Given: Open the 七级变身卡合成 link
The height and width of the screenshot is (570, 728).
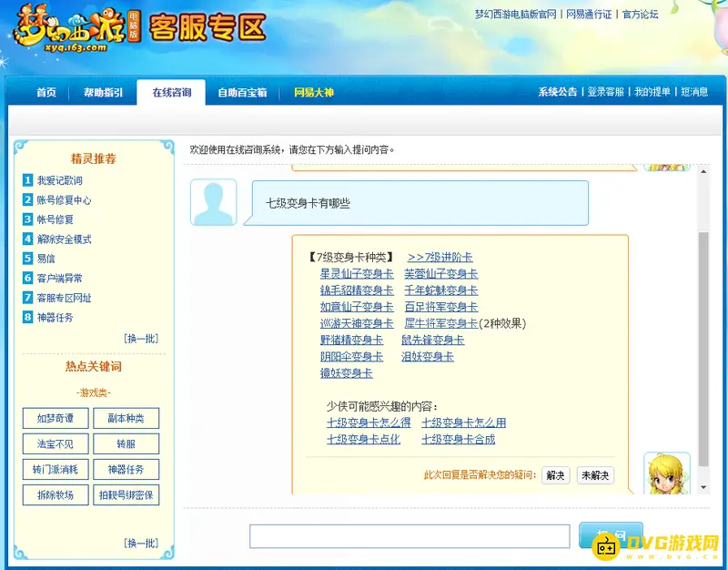Looking at the screenshot, I should click(459, 439).
